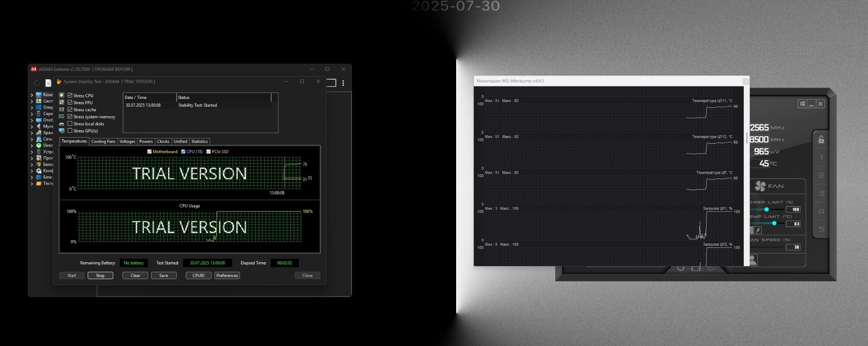Uncheck the Stress FPU checkbox
Screen dimensions: 868x346
point(70,102)
